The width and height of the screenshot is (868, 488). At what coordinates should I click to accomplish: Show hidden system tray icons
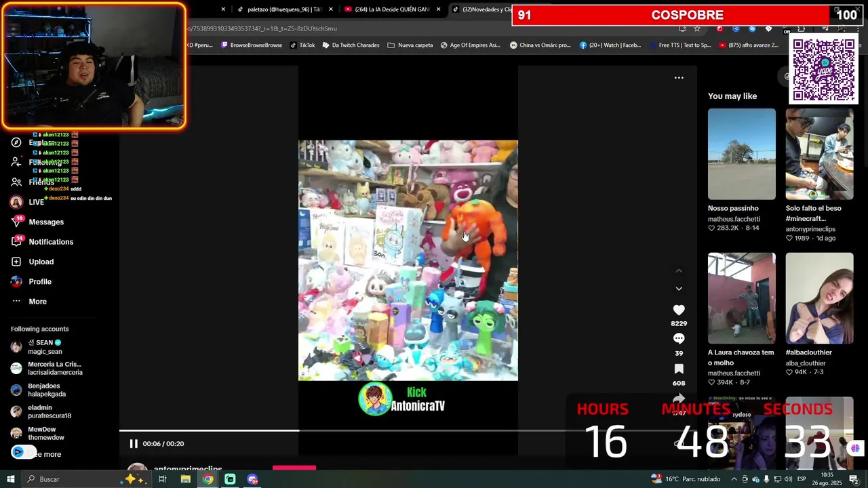(x=734, y=479)
